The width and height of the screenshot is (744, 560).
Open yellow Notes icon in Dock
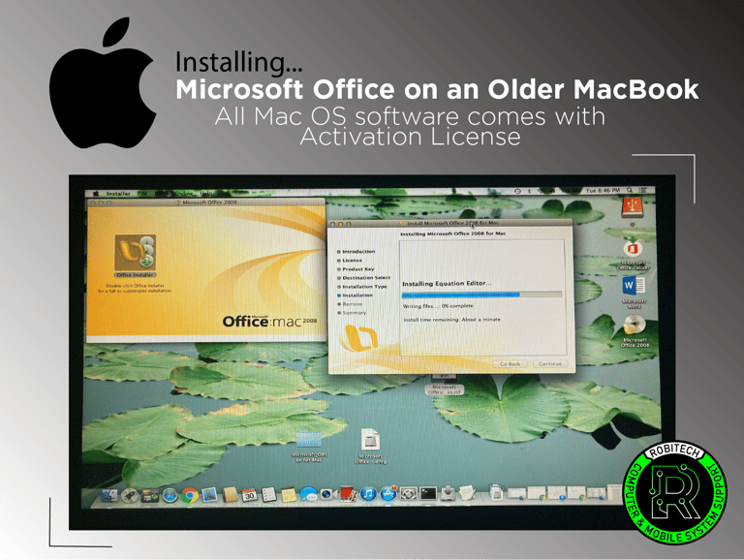coord(288,495)
